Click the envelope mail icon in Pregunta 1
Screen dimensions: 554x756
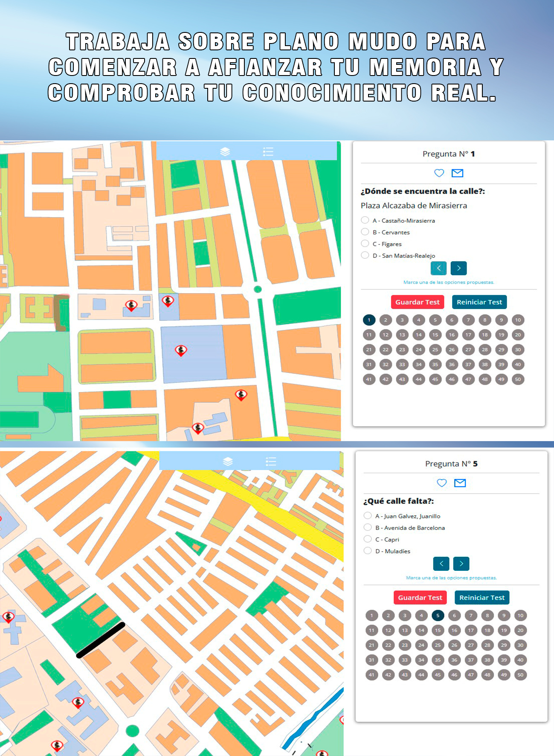[457, 173]
